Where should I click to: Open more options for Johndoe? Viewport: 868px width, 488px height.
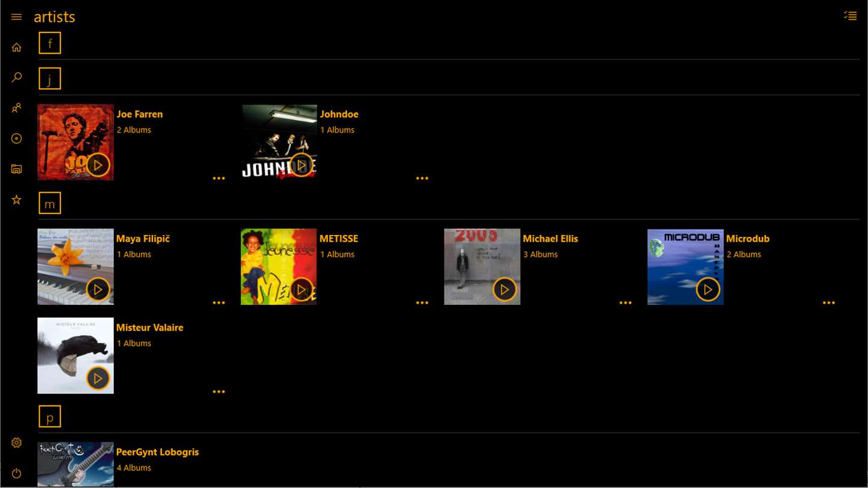point(422,178)
